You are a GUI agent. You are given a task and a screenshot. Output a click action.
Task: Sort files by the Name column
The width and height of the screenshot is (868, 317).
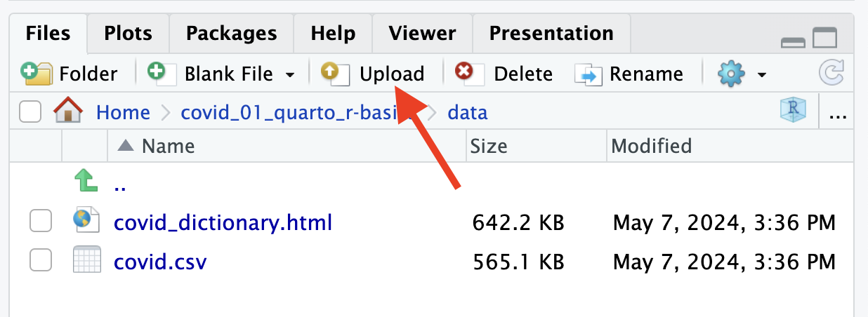tap(168, 146)
